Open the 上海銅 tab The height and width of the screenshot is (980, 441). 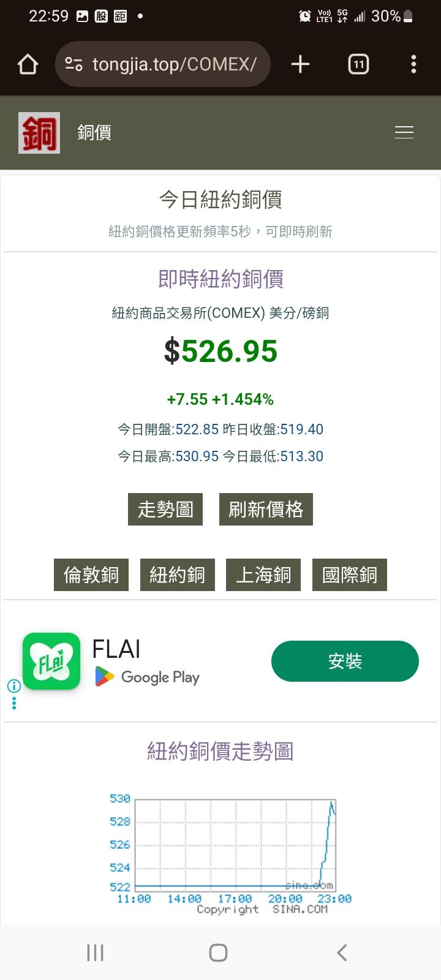(x=263, y=575)
